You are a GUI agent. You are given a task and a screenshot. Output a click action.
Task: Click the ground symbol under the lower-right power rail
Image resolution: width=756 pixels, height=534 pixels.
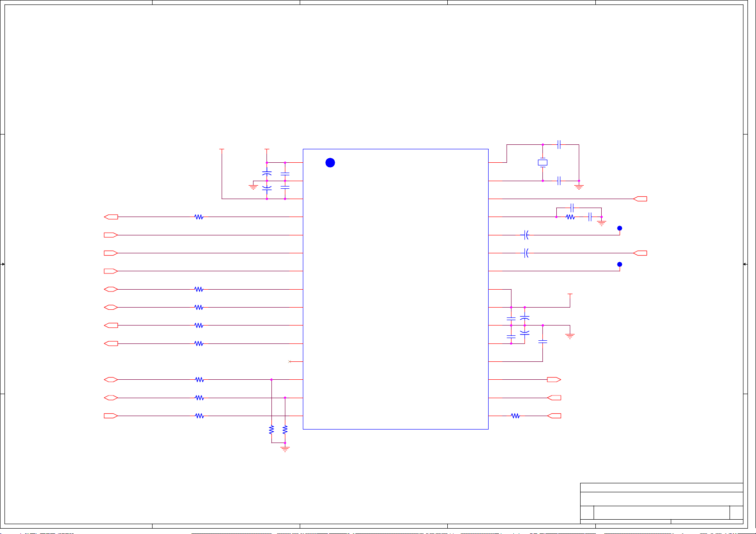tap(570, 335)
